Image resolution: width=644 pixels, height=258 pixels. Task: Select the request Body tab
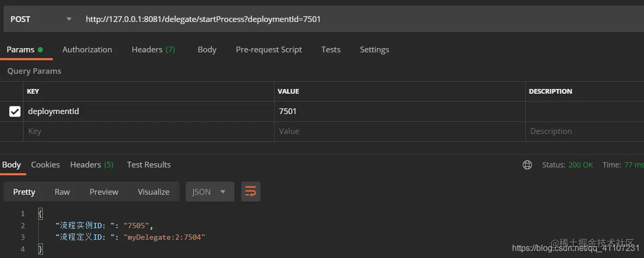[207, 49]
